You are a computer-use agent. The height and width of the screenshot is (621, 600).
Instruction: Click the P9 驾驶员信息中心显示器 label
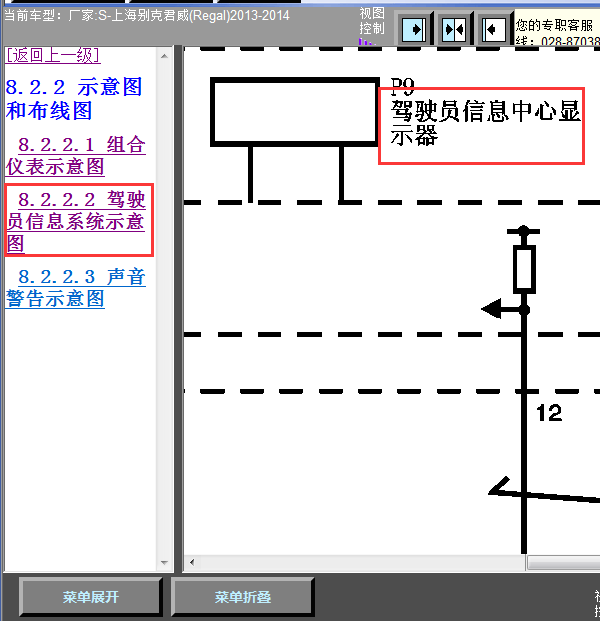pyautogui.click(x=485, y=113)
